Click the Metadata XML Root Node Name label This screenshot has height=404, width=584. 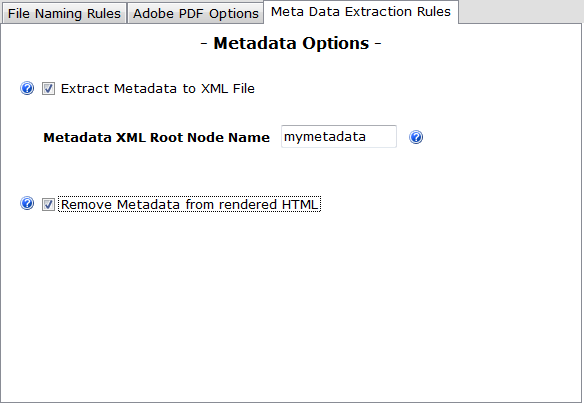pos(156,137)
